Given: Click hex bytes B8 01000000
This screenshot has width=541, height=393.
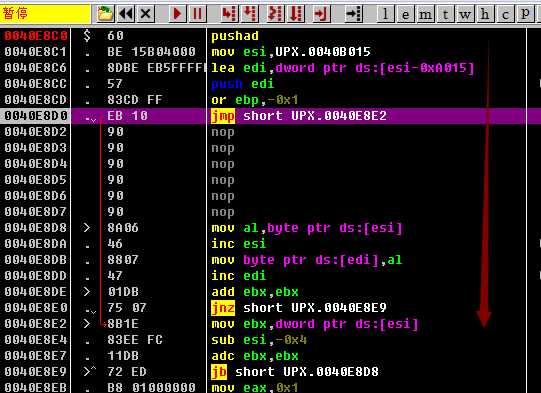Looking at the screenshot, I should coord(151,387).
